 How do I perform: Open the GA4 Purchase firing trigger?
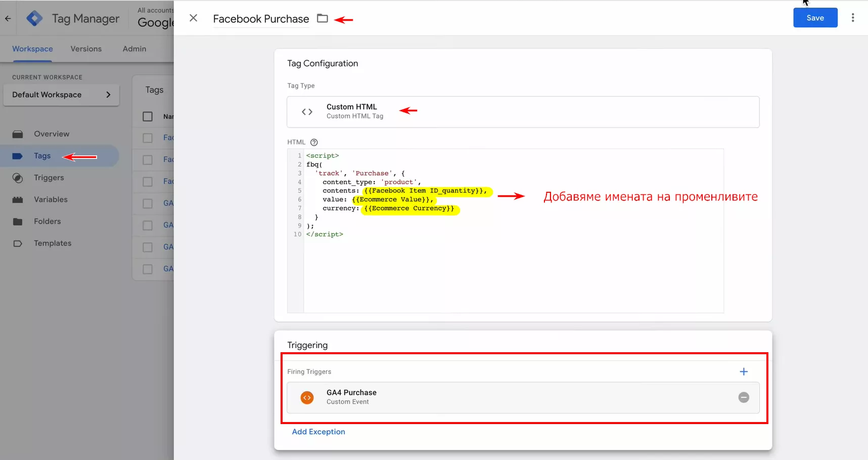pyautogui.click(x=523, y=398)
